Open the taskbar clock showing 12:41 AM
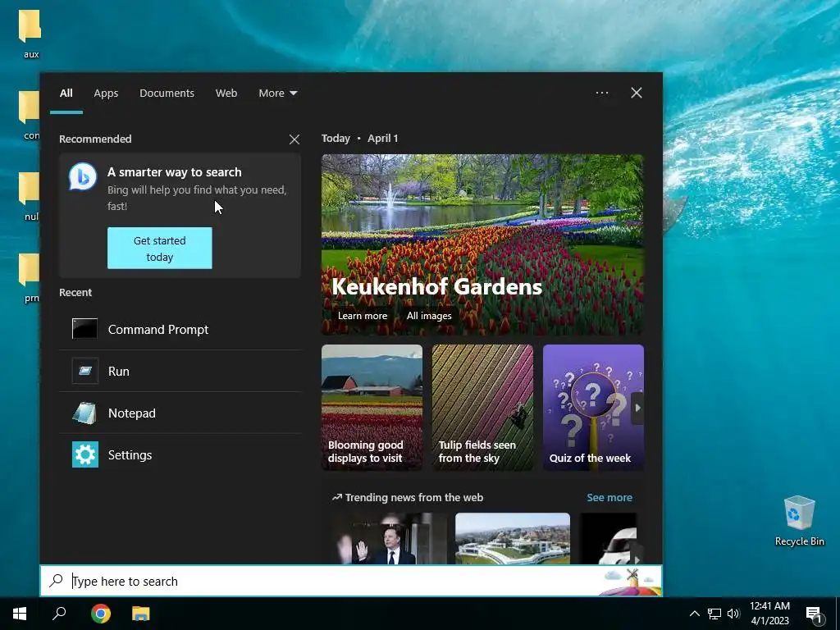The width and height of the screenshot is (840, 630). pyautogui.click(x=769, y=614)
